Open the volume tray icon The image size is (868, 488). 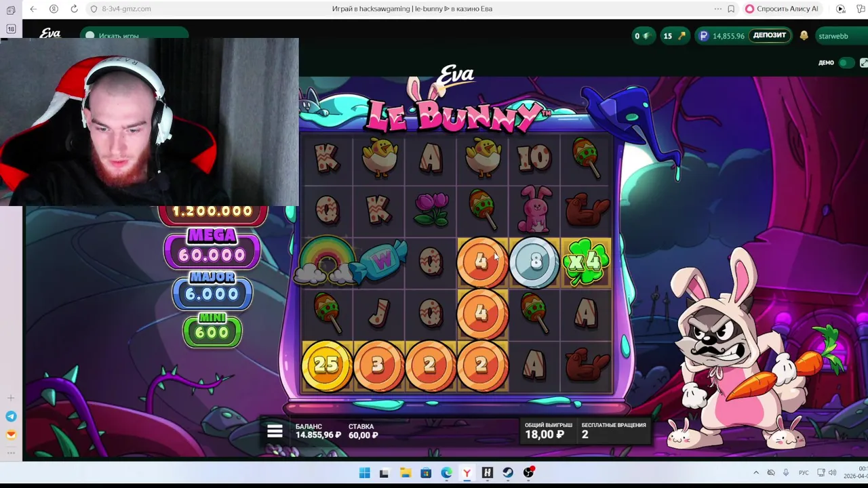[x=833, y=472]
